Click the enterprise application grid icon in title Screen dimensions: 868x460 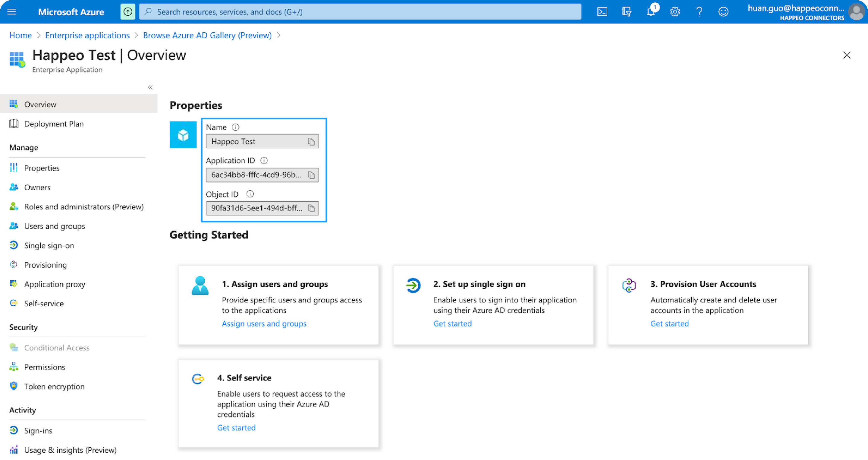click(x=17, y=60)
